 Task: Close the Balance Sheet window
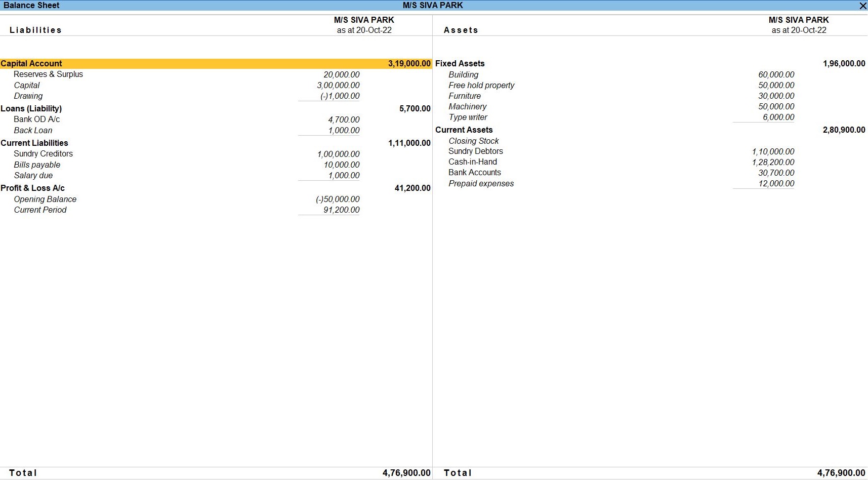[x=862, y=6]
